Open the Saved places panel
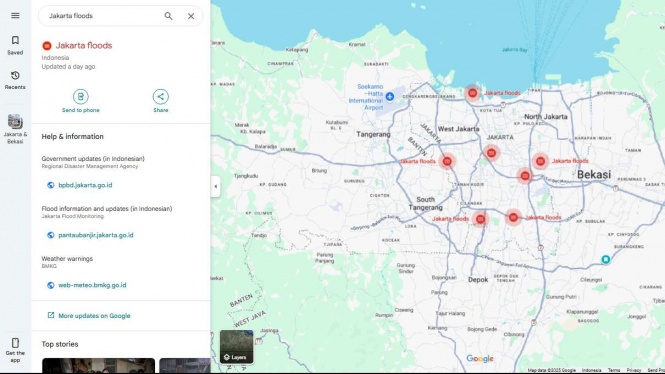The height and width of the screenshot is (374, 665). (x=15, y=45)
